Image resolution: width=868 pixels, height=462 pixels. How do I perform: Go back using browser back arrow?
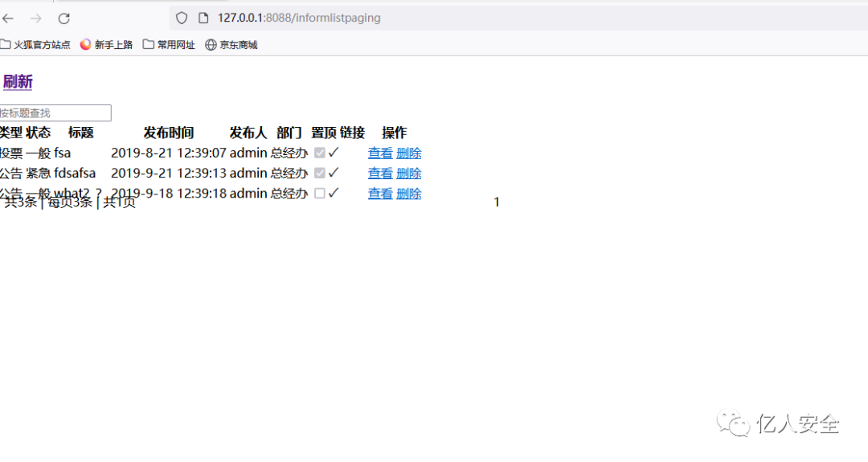tap(8, 18)
